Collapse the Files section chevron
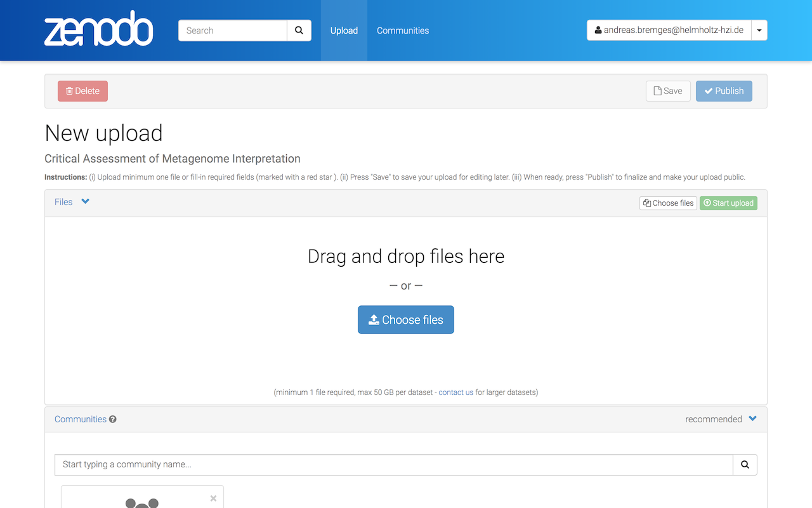Image resolution: width=812 pixels, height=508 pixels. (x=85, y=202)
